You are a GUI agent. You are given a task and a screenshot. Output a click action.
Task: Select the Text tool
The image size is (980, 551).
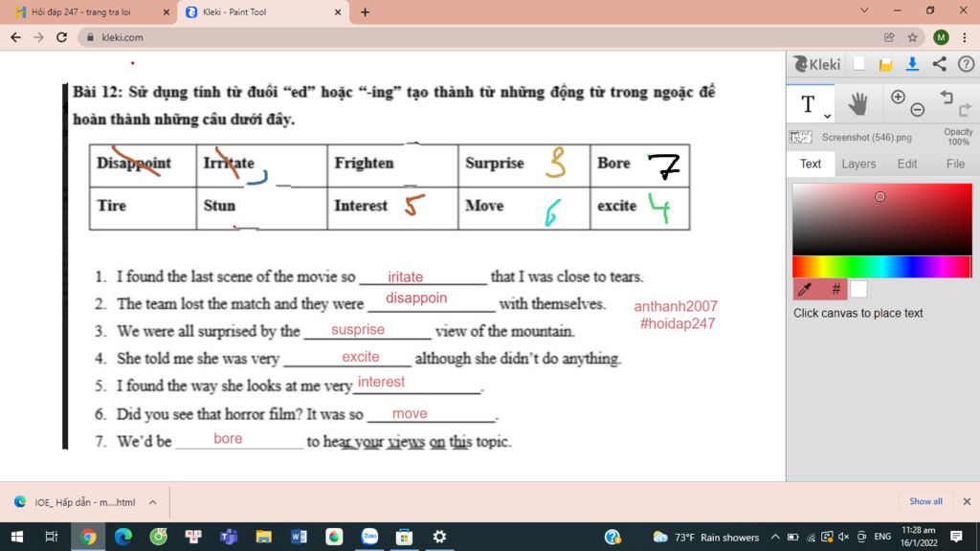point(808,104)
